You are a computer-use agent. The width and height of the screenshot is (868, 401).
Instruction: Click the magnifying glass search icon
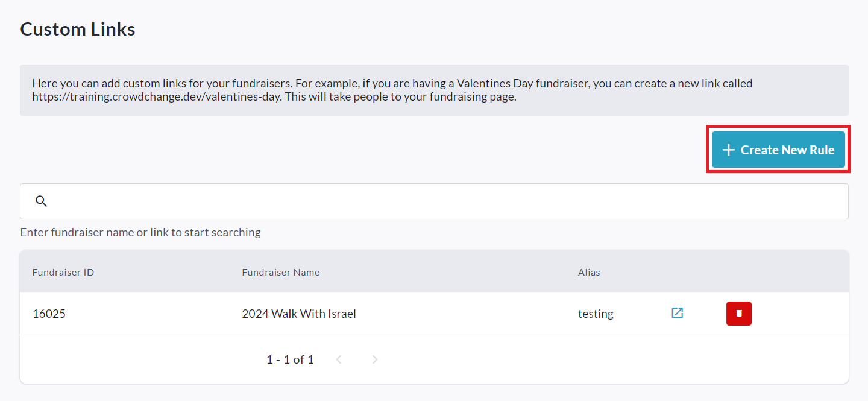41,201
